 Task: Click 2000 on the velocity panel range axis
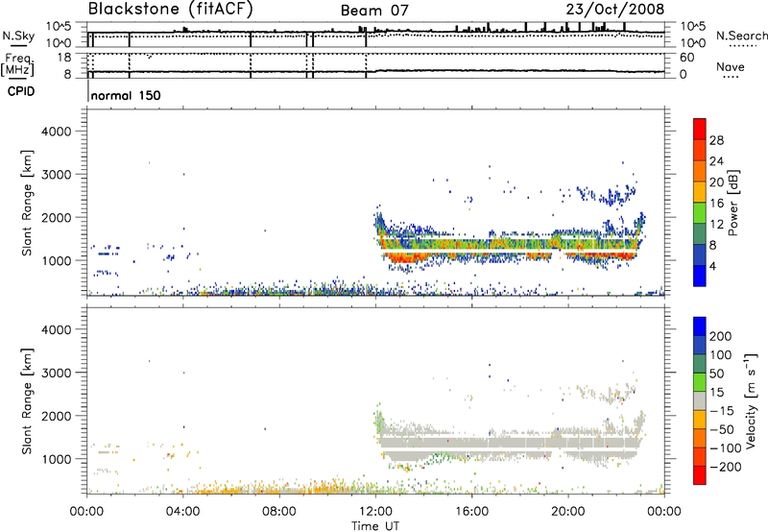tap(56, 416)
